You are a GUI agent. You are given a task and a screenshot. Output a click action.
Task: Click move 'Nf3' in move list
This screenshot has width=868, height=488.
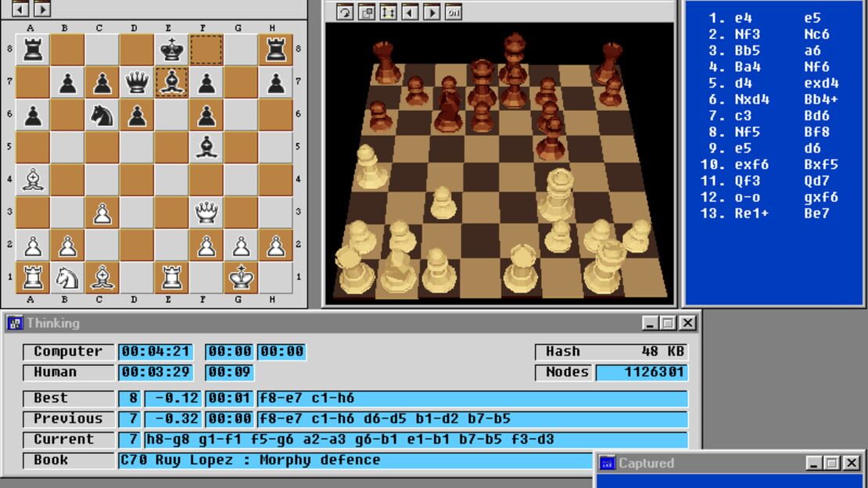point(748,34)
